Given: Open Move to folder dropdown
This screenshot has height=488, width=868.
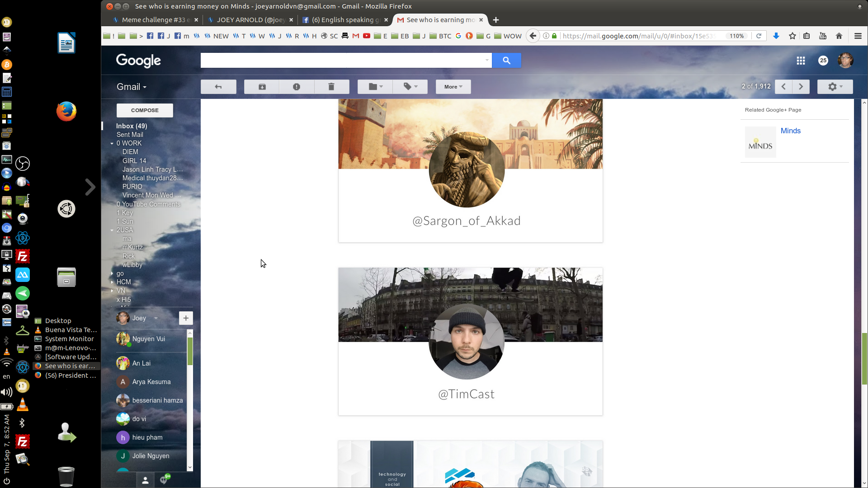Looking at the screenshot, I should click(x=375, y=87).
